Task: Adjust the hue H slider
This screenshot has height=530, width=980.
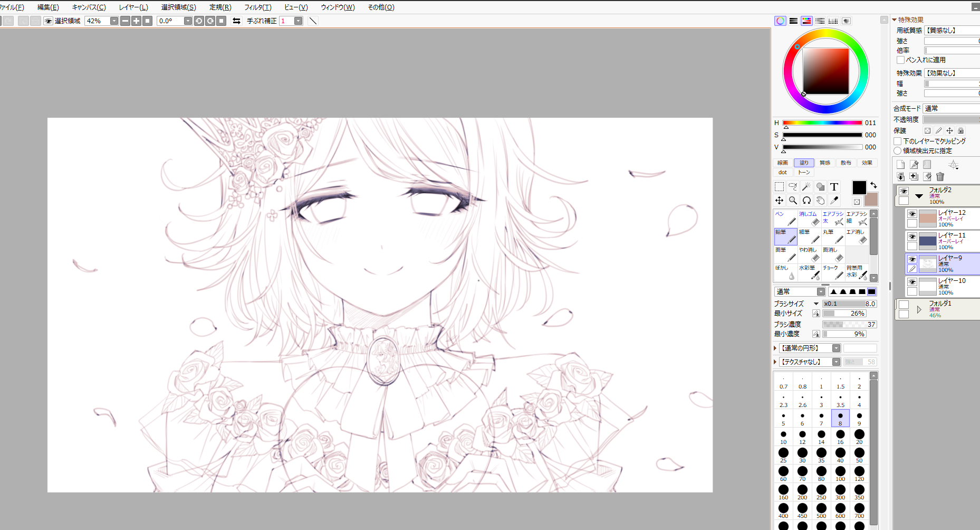Action: pyautogui.click(x=822, y=122)
